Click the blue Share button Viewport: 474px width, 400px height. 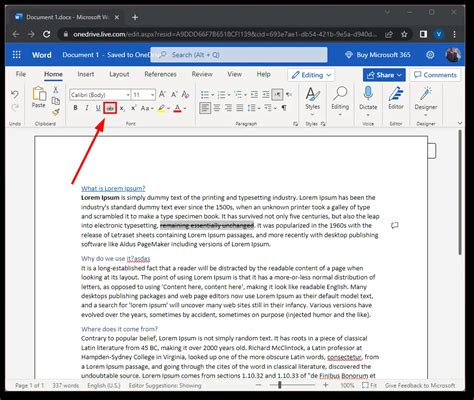point(384,75)
